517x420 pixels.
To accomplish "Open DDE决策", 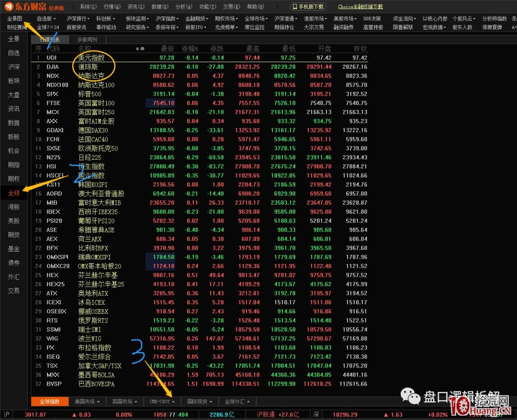I will 372,19.
